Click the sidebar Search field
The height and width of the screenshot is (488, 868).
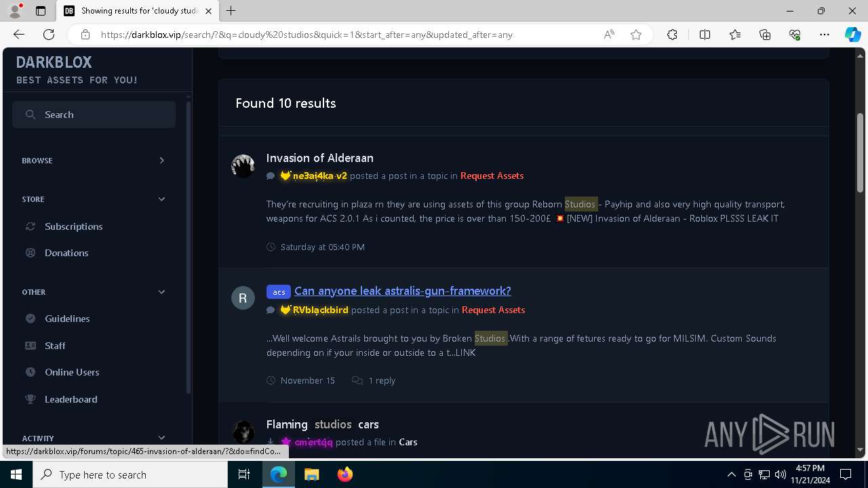click(94, 115)
